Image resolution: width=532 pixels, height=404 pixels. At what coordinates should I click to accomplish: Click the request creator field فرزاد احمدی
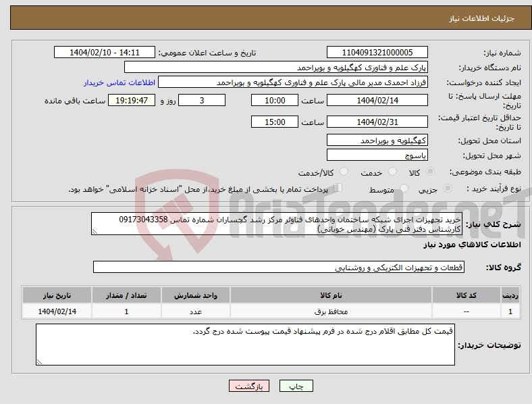pos(293,82)
